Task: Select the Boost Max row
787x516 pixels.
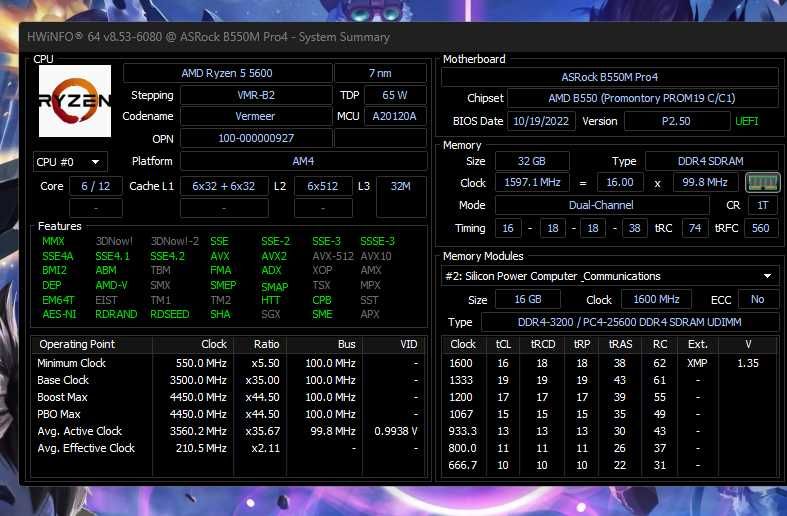Action: point(229,398)
